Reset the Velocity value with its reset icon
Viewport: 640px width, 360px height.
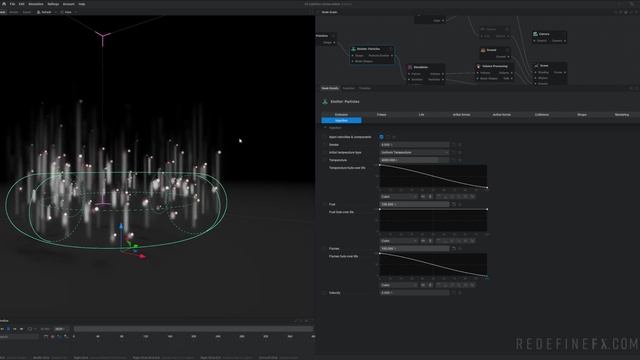pyautogui.click(x=453, y=293)
